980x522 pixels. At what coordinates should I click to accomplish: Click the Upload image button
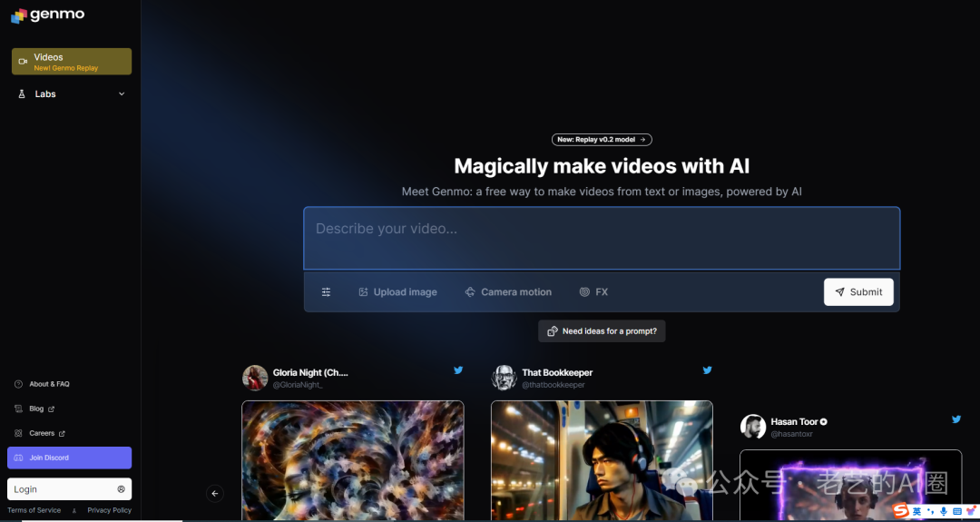397,292
